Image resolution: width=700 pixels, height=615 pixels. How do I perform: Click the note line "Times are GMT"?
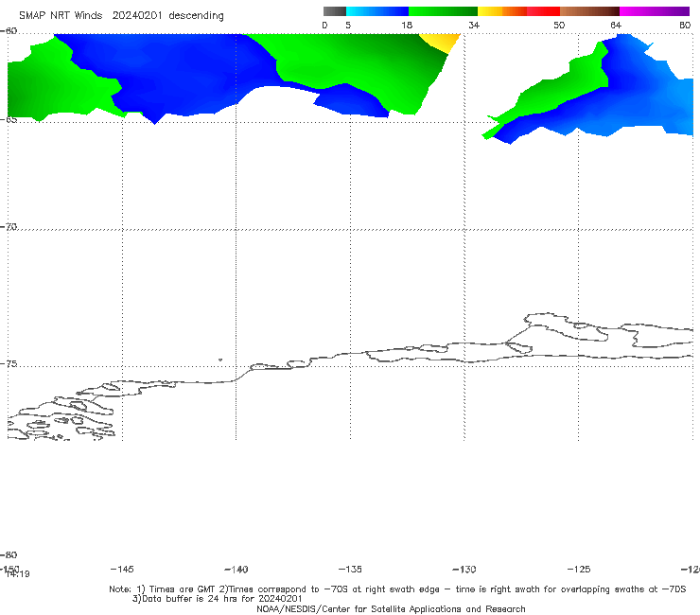[x=183, y=589]
